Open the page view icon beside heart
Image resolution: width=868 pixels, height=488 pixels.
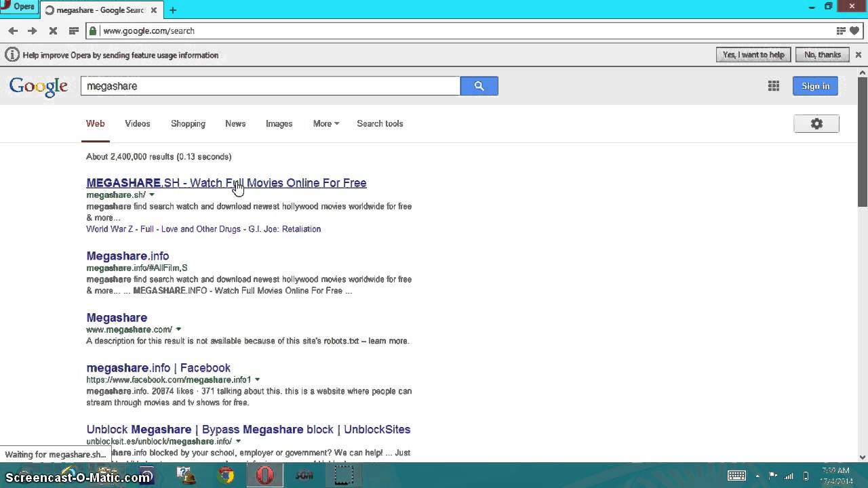(x=842, y=30)
